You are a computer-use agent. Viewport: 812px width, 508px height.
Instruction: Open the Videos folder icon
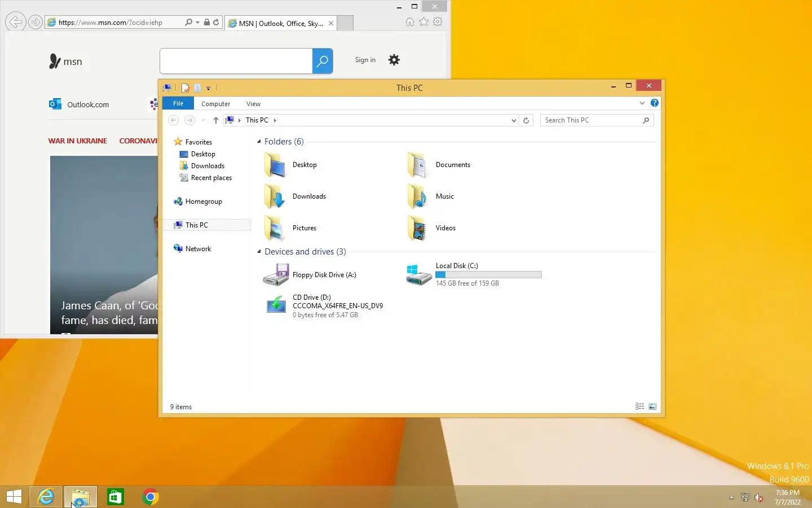point(418,228)
